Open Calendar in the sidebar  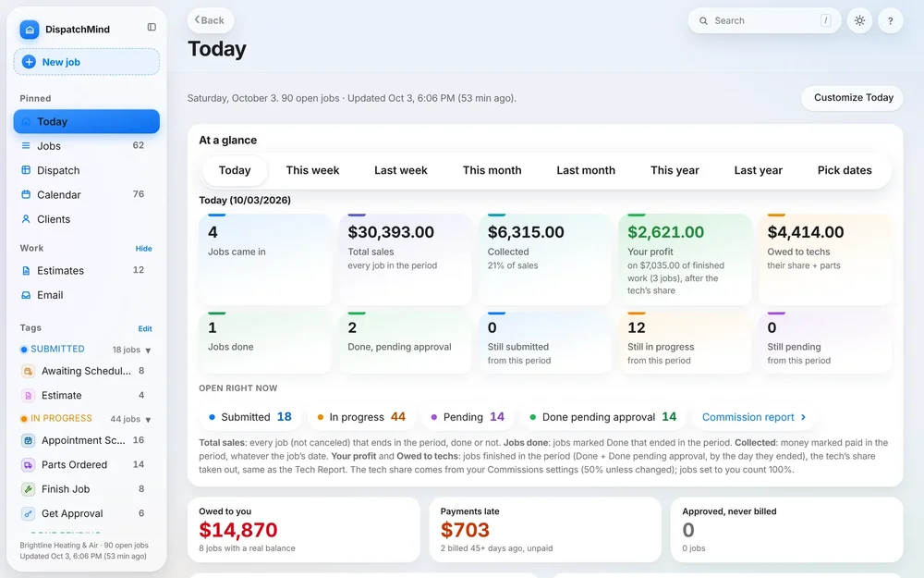tap(87, 194)
